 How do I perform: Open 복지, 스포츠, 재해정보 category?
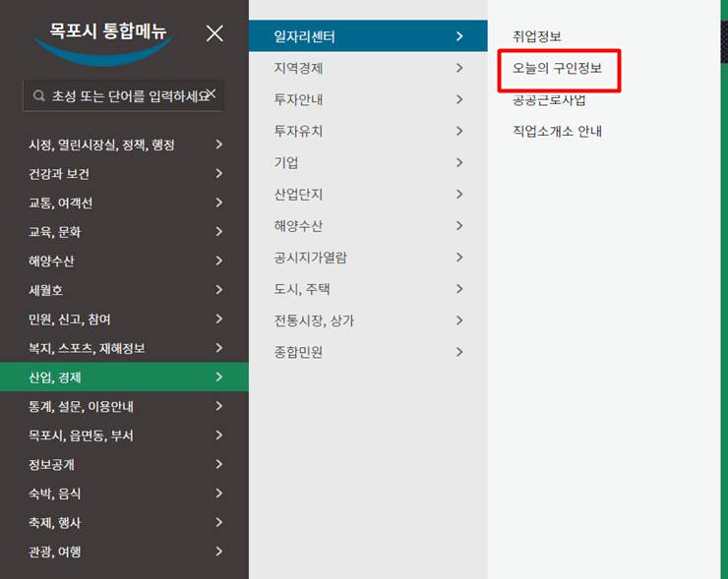click(124, 348)
